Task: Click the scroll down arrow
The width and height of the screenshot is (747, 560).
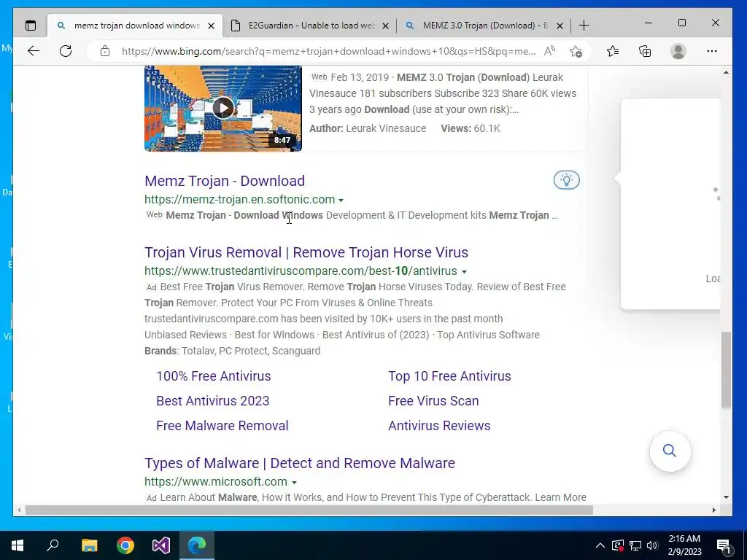Action: pyautogui.click(x=726, y=497)
